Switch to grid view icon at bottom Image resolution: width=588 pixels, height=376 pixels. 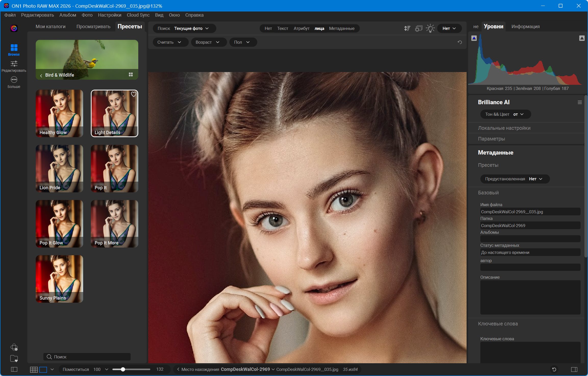point(34,369)
